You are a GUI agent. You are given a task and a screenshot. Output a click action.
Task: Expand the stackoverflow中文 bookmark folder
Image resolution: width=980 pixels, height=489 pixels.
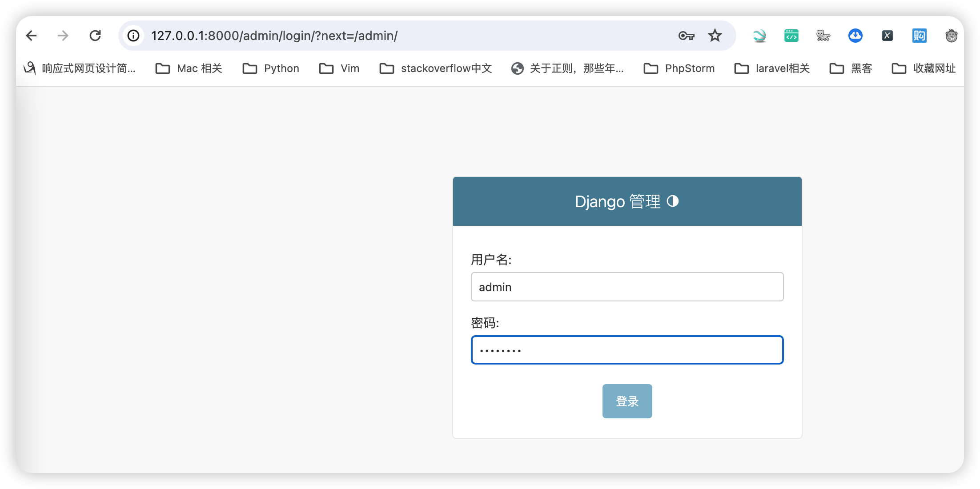click(x=436, y=68)
